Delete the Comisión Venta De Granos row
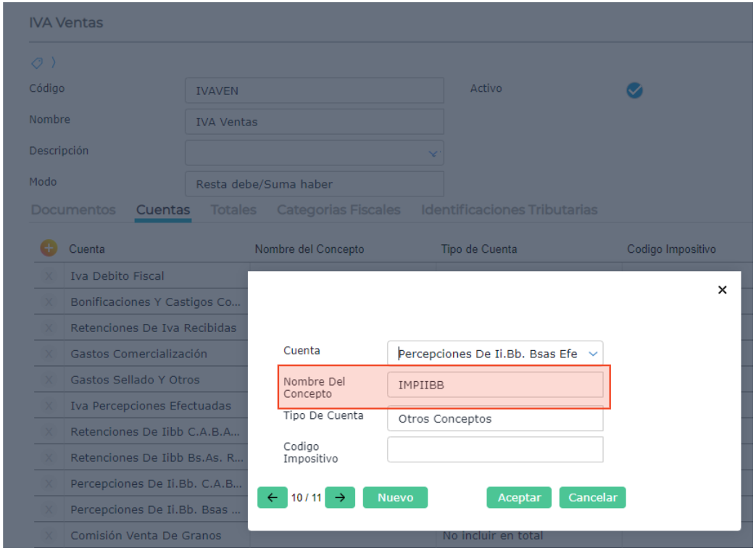 coord(50,536)
